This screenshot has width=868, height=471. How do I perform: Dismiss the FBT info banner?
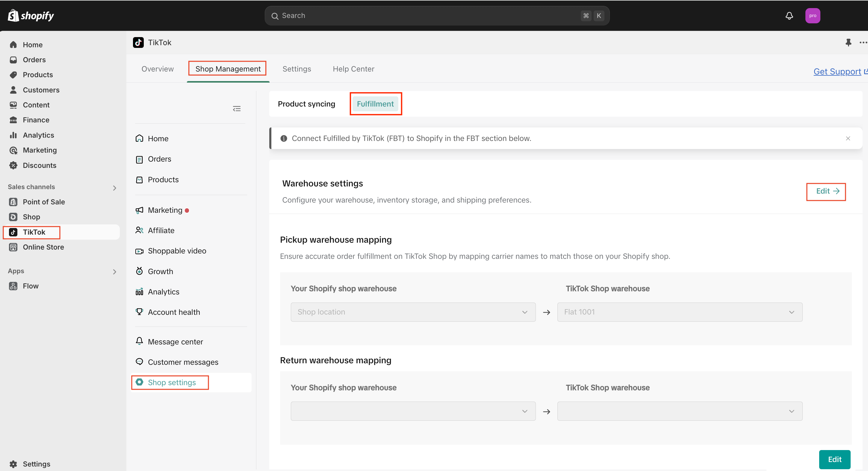[848, 138]
